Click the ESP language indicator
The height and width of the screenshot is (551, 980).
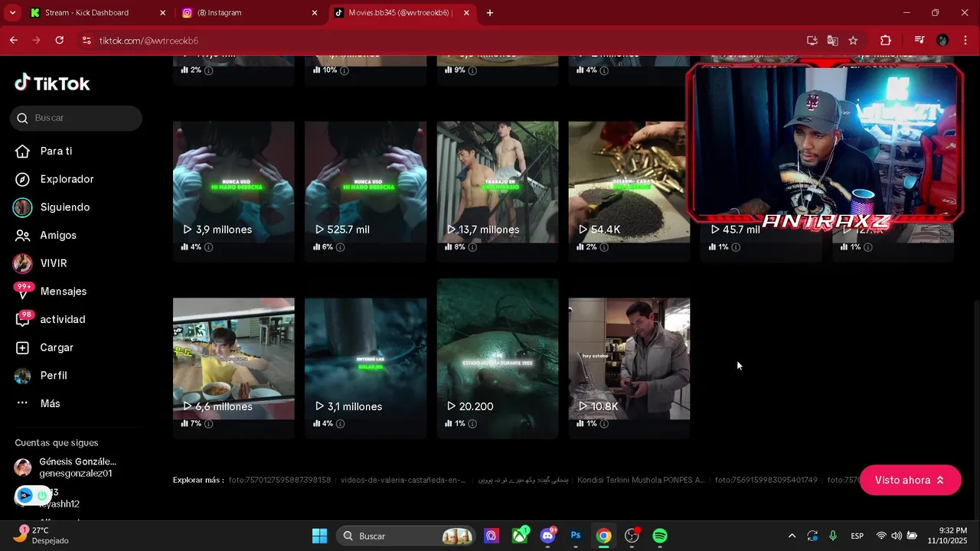857,536
